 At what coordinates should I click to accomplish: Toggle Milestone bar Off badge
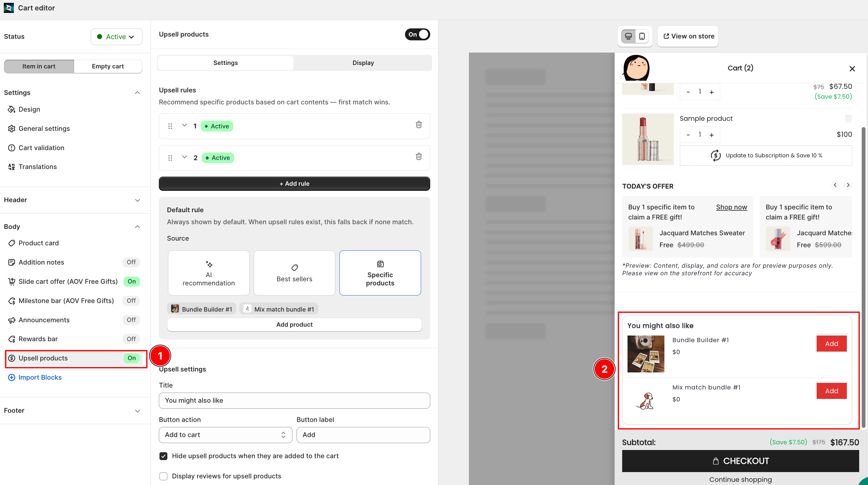[x=131, y=301]
